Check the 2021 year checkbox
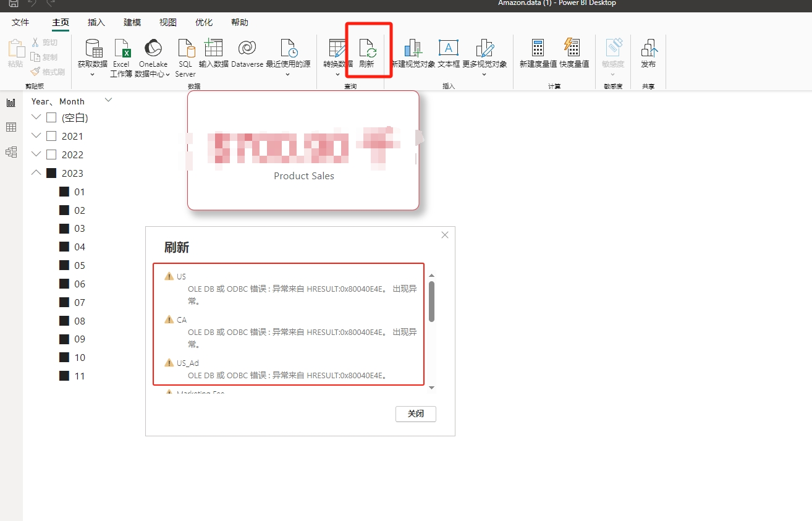 (x=51, y=136)
